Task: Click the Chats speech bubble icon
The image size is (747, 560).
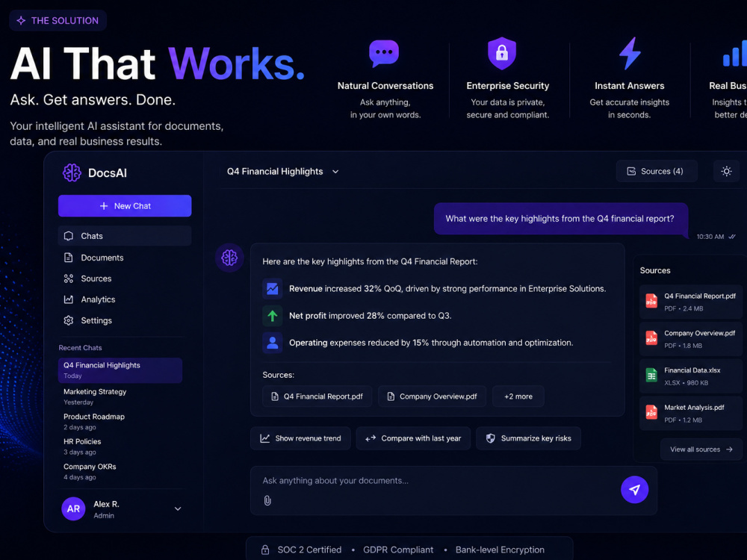Action: click(x=69, y=236)
